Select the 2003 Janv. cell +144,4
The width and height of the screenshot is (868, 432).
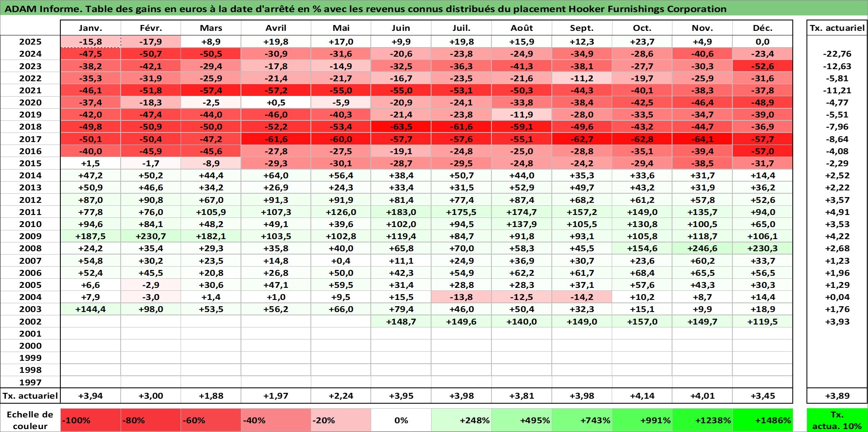(91, 309)
